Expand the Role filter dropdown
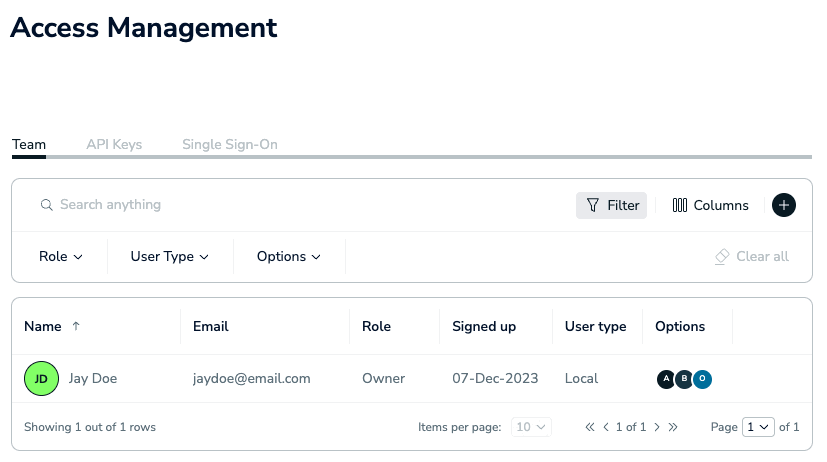The height and width of the screenshot is (462, 827). [x=60, y=257]
